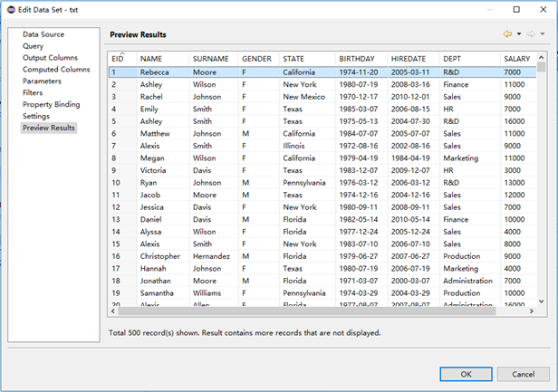Open the back history dropdown arrow
558x392 pixels.
pos(519,34)
